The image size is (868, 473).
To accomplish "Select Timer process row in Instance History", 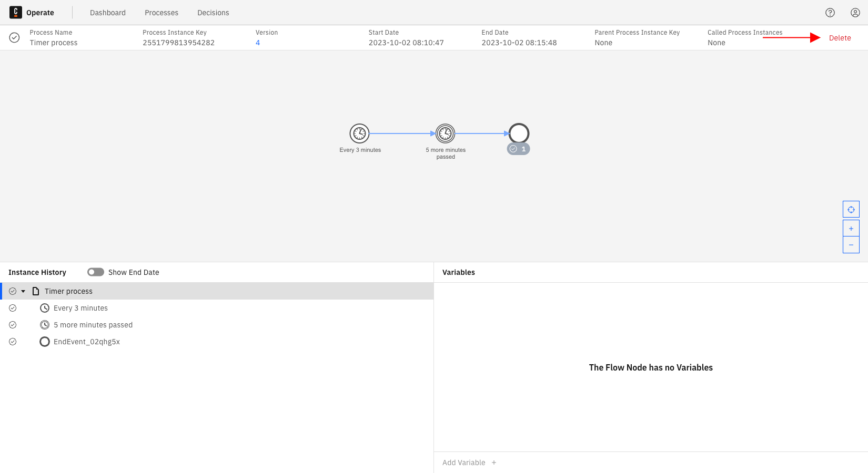I will (217, 291).
